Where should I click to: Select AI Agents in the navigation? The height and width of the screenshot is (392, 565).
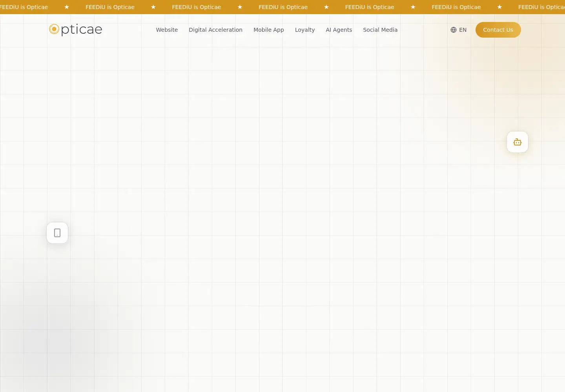(x=339, y=30)
